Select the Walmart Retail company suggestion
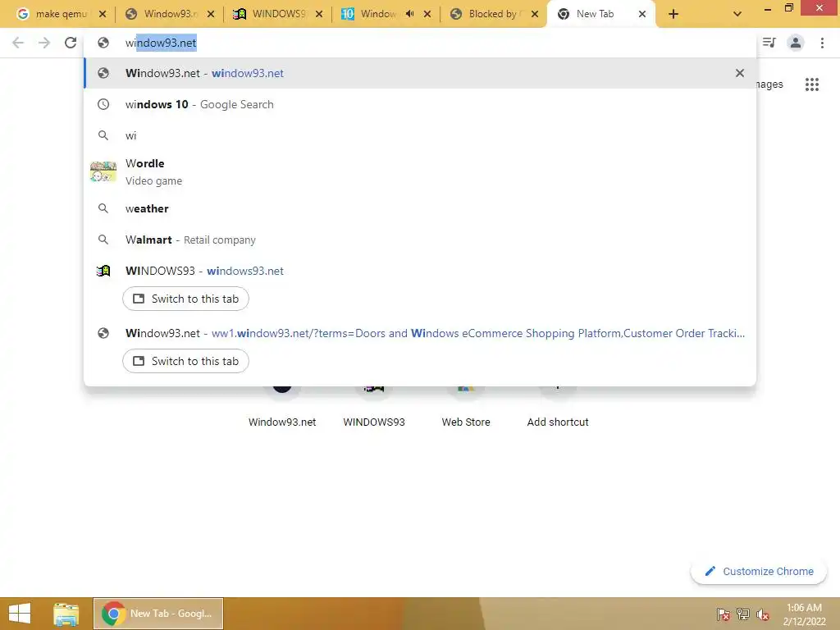Viewport: 840px width, 630px height. tap(420, 240)
